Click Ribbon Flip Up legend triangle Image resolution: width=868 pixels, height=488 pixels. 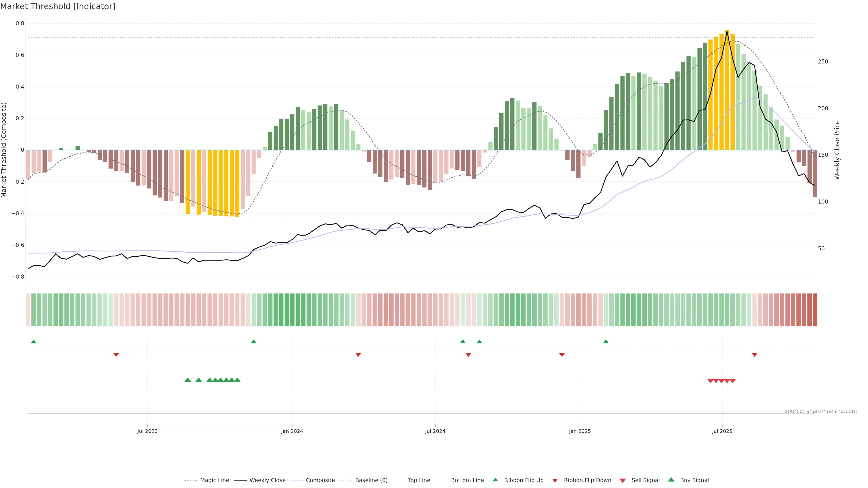coord(495,480)
